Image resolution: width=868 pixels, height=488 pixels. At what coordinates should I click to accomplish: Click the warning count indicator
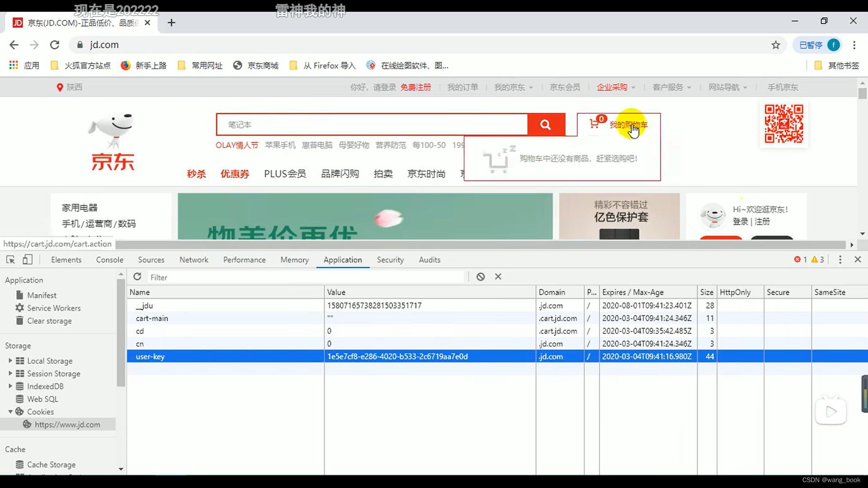tap(817, 259)
